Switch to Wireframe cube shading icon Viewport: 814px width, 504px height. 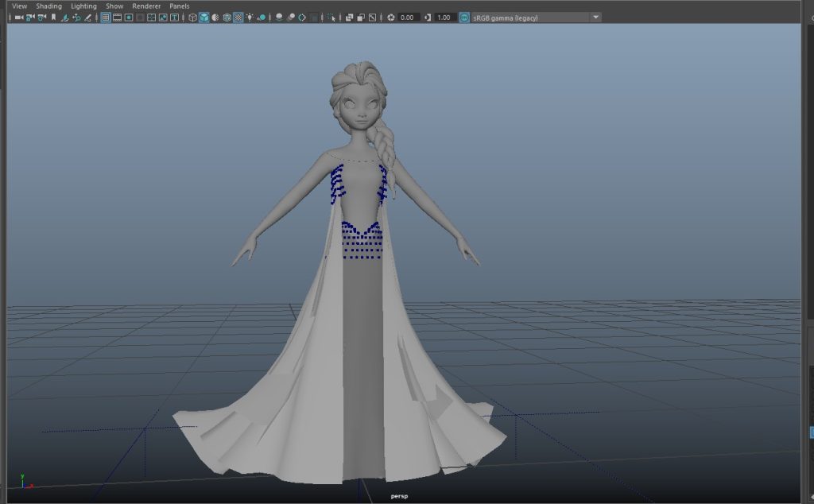click(x=192, y=17)
